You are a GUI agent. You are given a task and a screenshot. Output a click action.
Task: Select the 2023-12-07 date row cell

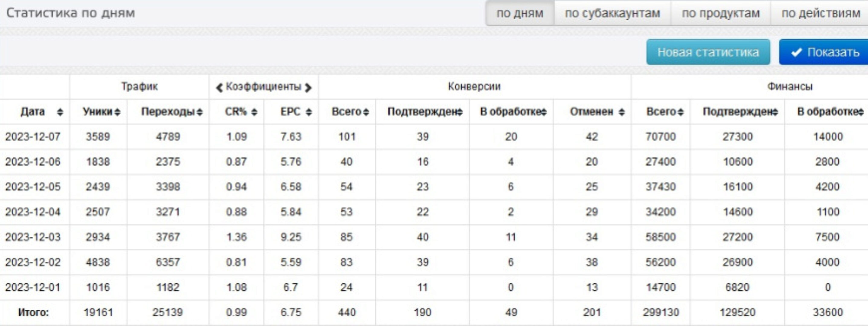[x=33, y=137]
